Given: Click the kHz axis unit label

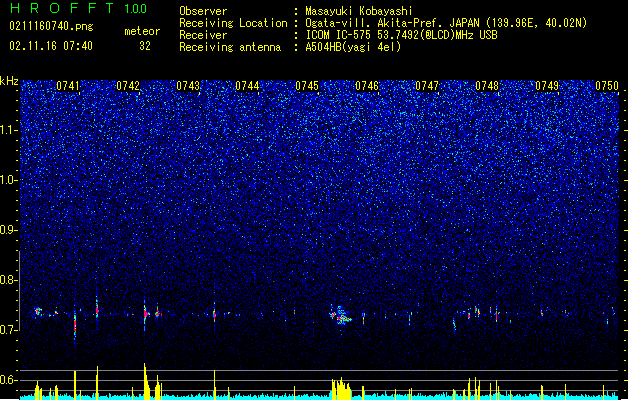Looking at the screenshot, I should click(x=9, y=81).
